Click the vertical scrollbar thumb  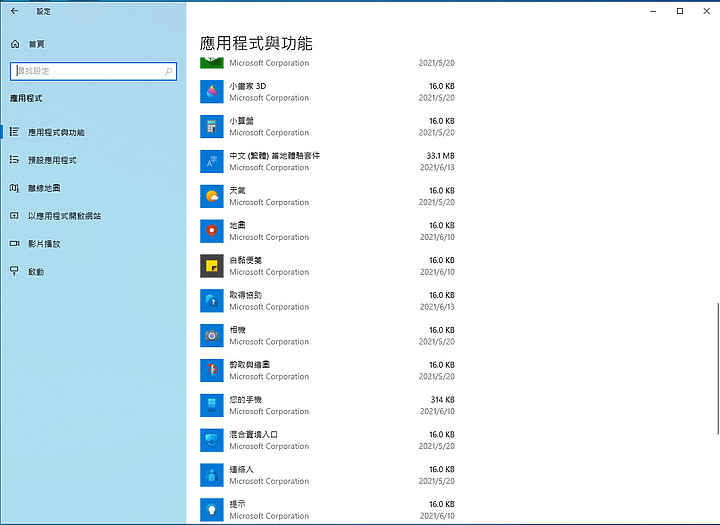(718, 368)
